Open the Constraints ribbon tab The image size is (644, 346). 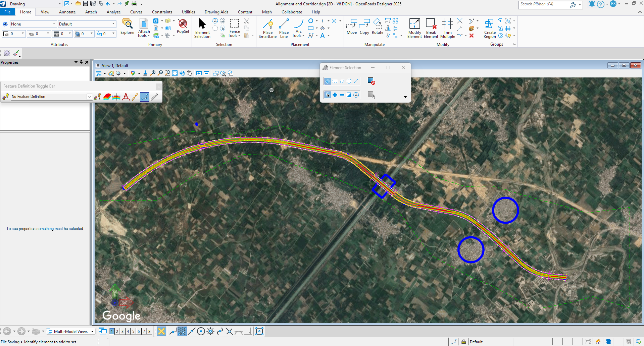162,12
